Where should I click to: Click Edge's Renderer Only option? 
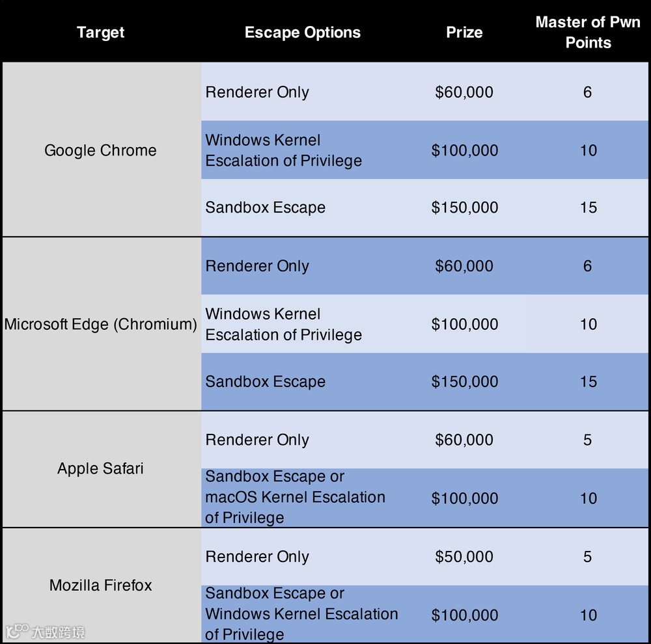(257, 266)
